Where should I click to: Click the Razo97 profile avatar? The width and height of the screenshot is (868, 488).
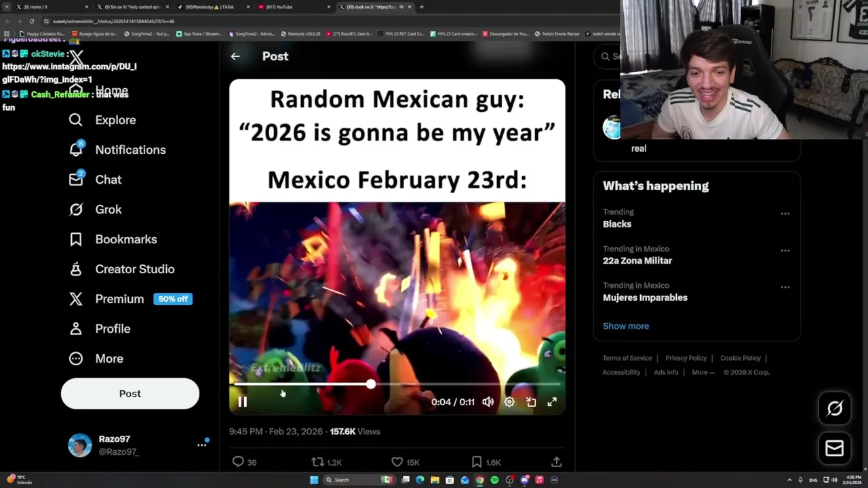pyautogui.click(x=80, y=445)
